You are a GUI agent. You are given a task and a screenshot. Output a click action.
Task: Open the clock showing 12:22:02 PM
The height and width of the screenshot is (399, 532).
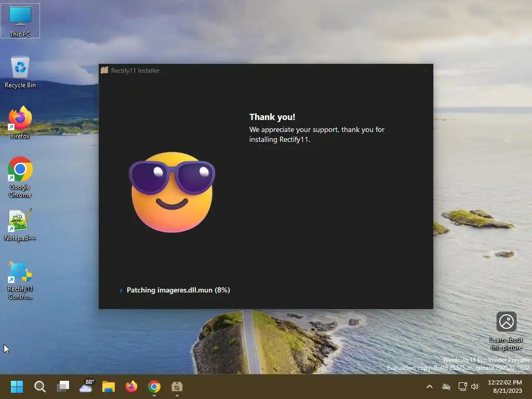coord(505,387)
